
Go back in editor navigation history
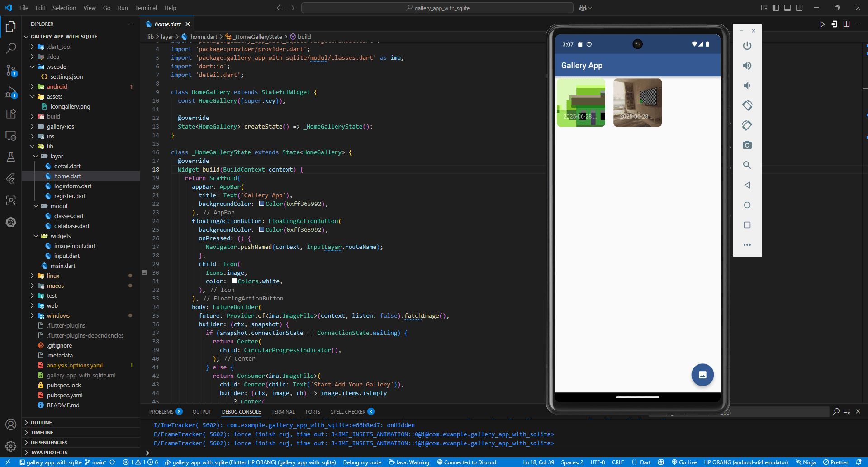tap(280, 8)
